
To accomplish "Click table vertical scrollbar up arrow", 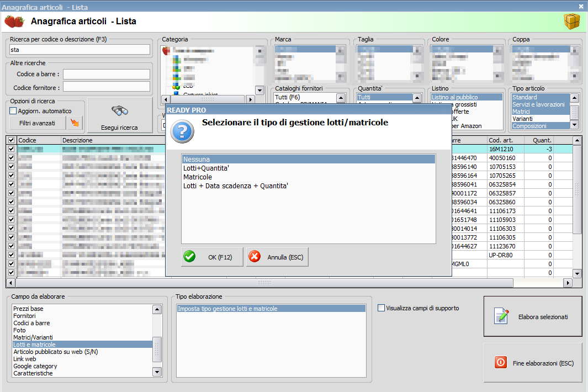I will [x=577, y=140].
